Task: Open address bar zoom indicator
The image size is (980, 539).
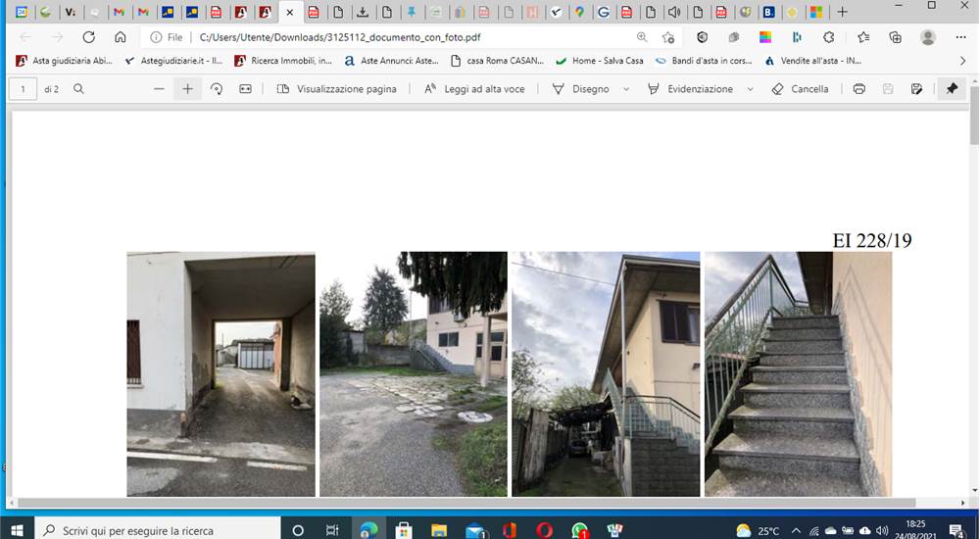Action: 642,37
